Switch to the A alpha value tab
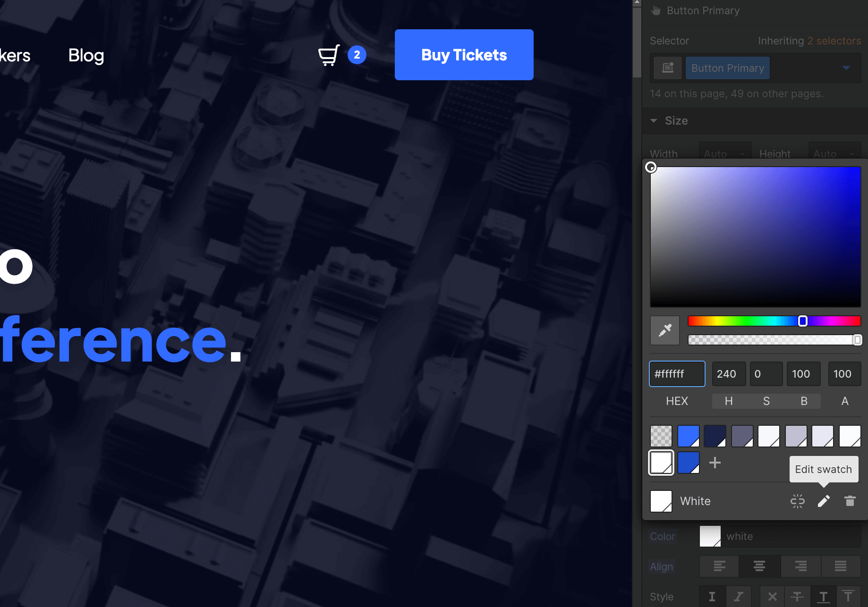This screenshot has width=868, height=607. point(844,401)
